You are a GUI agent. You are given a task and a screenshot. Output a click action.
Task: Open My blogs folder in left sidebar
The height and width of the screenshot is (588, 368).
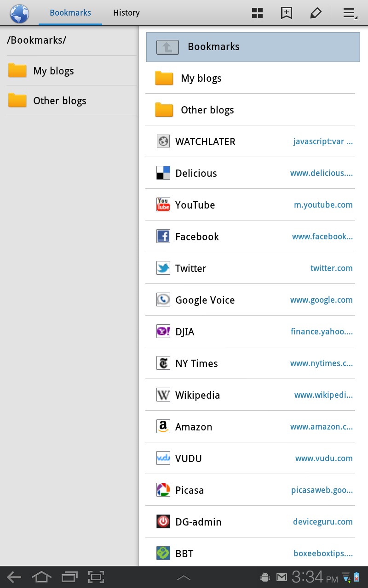71,71
